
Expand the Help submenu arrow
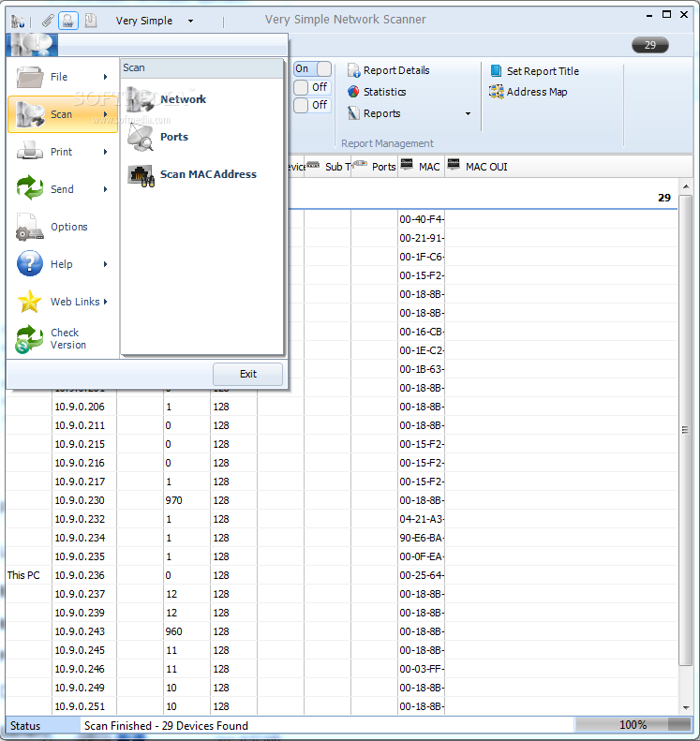tap(105, 264)
